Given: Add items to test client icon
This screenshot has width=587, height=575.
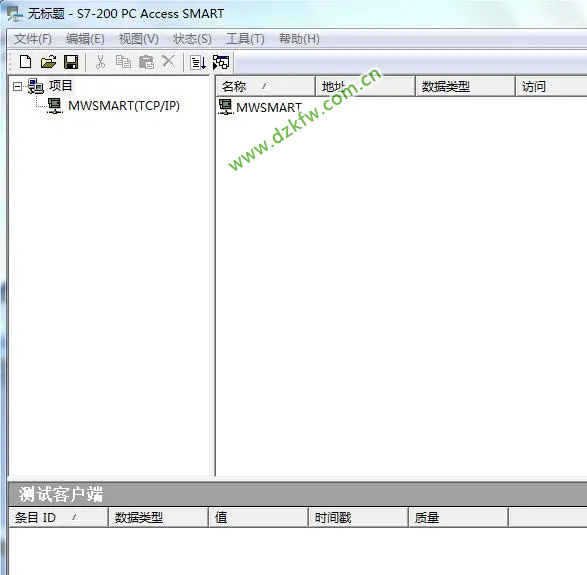Looking at the screenshot, I should pos(198,62).
